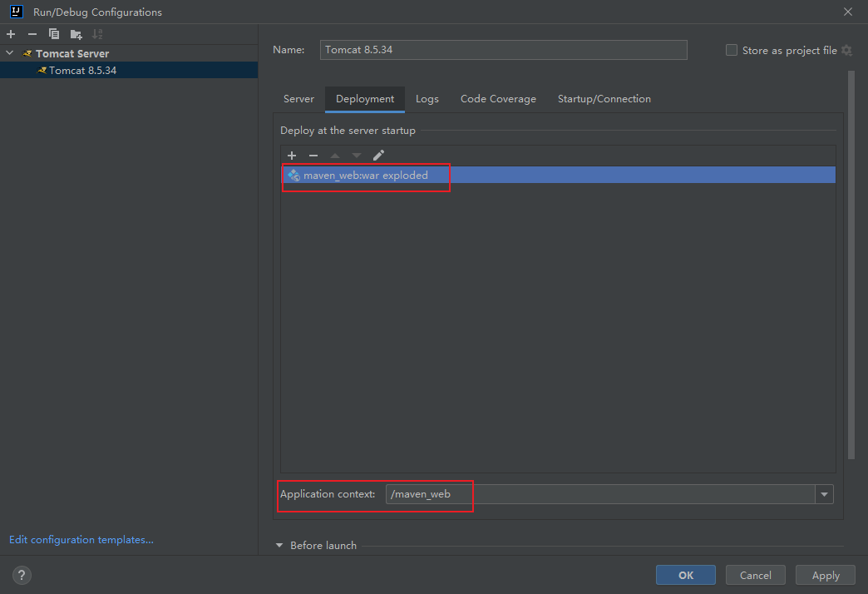Remove selected configuration with minus icon
The height and width of the screenshot is (594, 868).
[x=32, y=34]
